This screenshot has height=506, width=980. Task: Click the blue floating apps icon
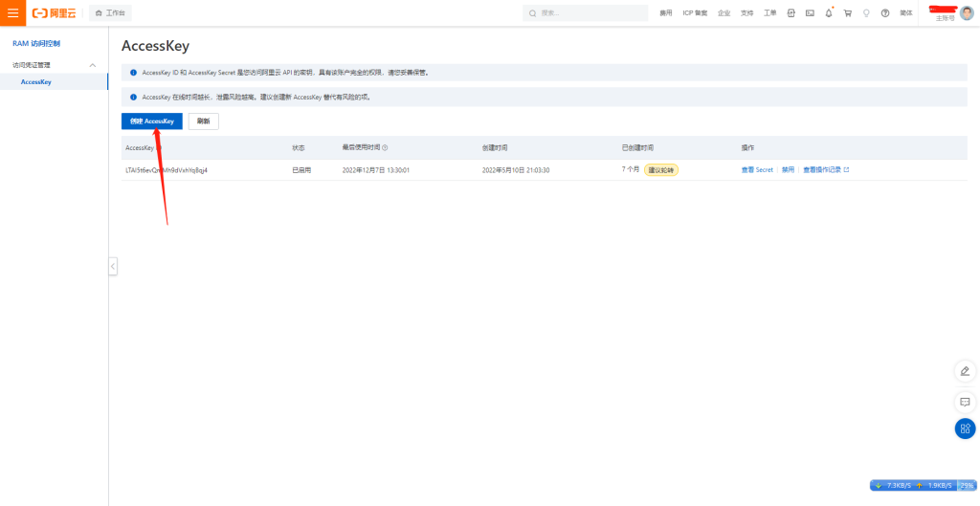[965, 429]
